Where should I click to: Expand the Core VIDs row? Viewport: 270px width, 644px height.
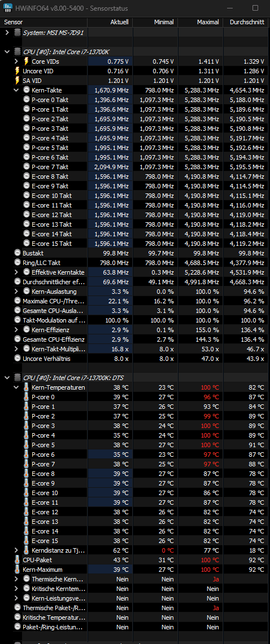tap(16, 61)
